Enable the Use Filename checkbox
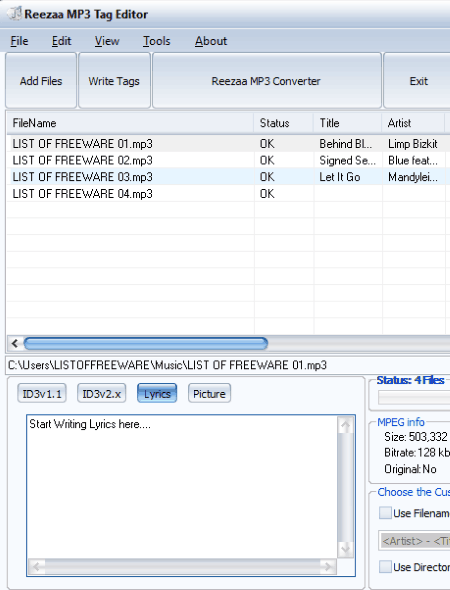The height and width of the screenshot is (590, 450). (385, 513)
